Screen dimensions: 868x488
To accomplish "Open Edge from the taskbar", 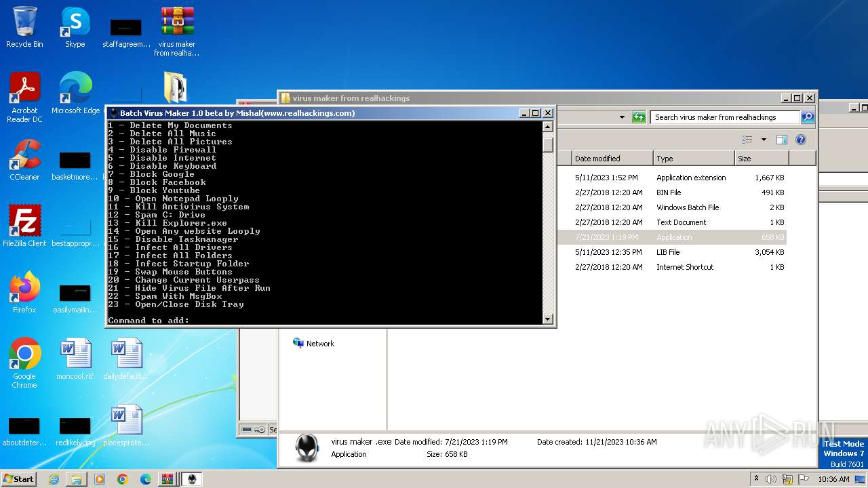I will tap(146, 479).
